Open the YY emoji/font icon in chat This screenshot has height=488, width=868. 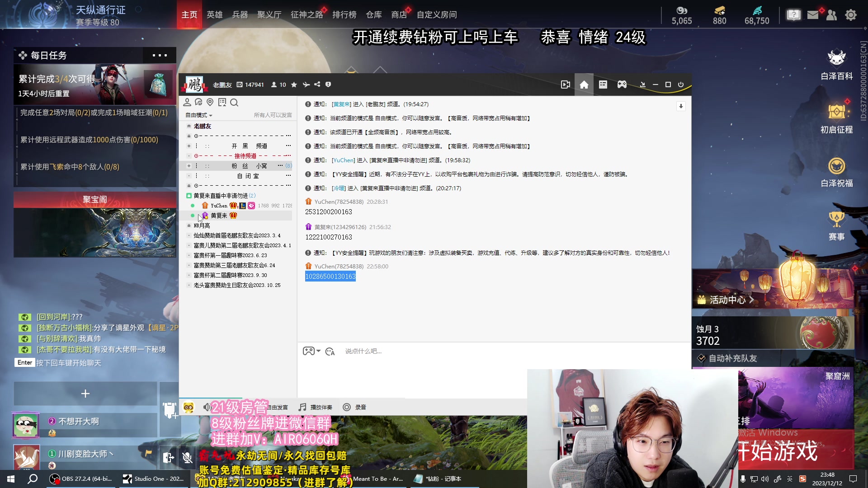point(330,352)
